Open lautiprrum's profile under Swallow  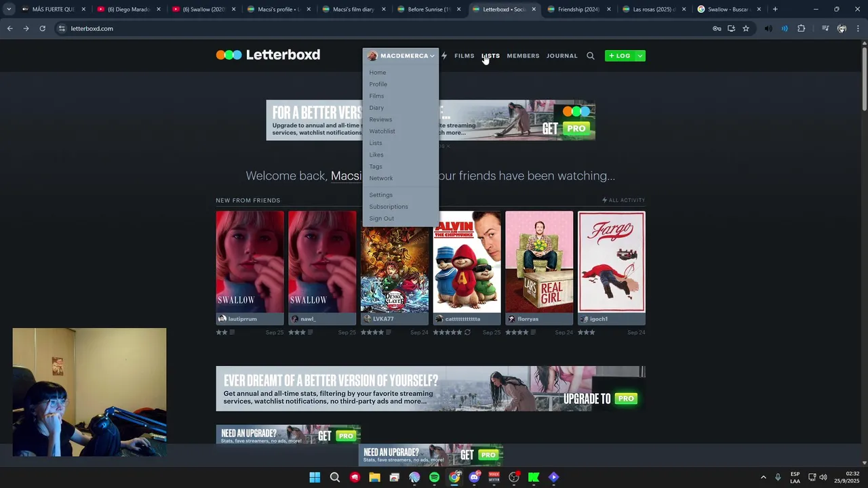[x=237, y=319]
